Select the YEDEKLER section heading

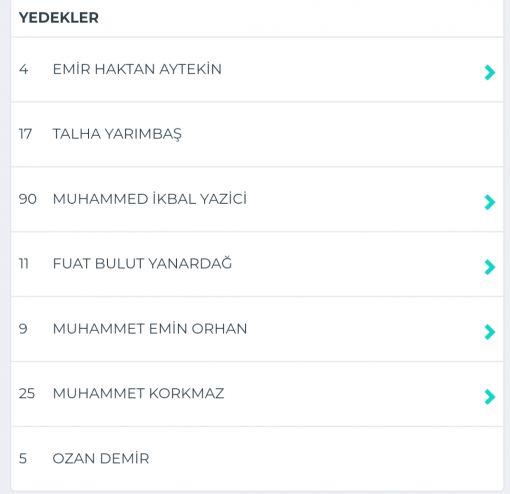59,18
